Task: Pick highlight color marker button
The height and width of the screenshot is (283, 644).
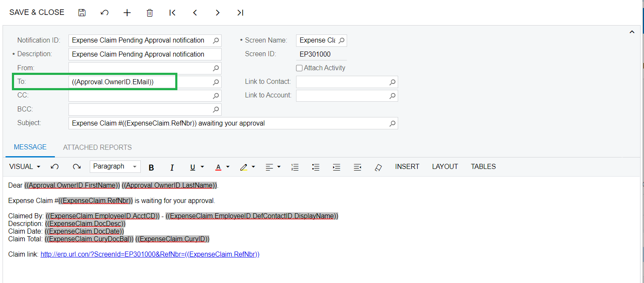Action: click(244, 167)
